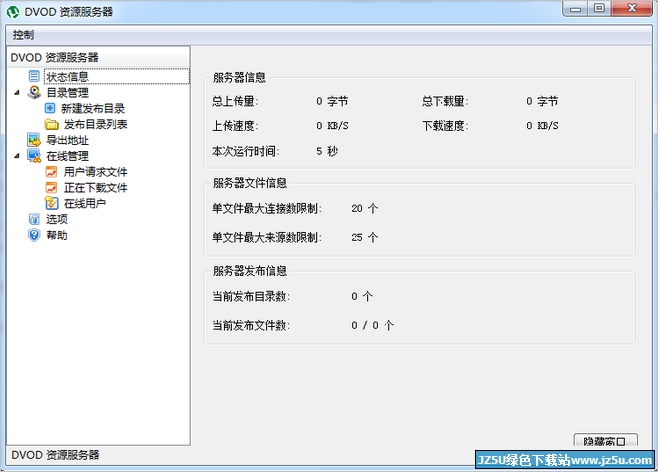The height and width of the screenshot is (472, 658).
Task: Open 帮助 tree item
Action: click(x=57, y=235)
